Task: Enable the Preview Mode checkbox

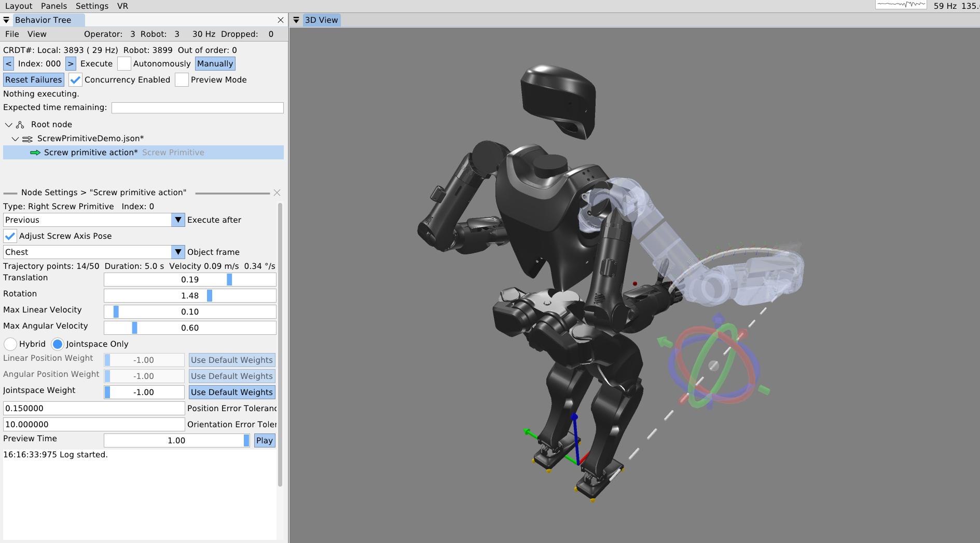Action: 182,80
